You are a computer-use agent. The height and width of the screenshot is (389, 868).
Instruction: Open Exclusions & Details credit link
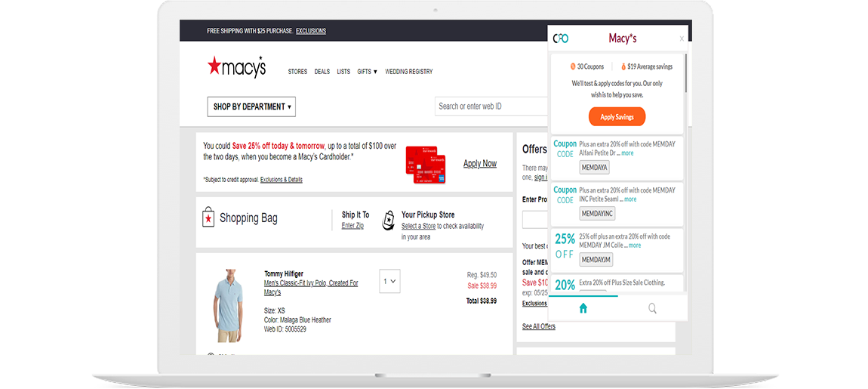click(x=282, y=180)
